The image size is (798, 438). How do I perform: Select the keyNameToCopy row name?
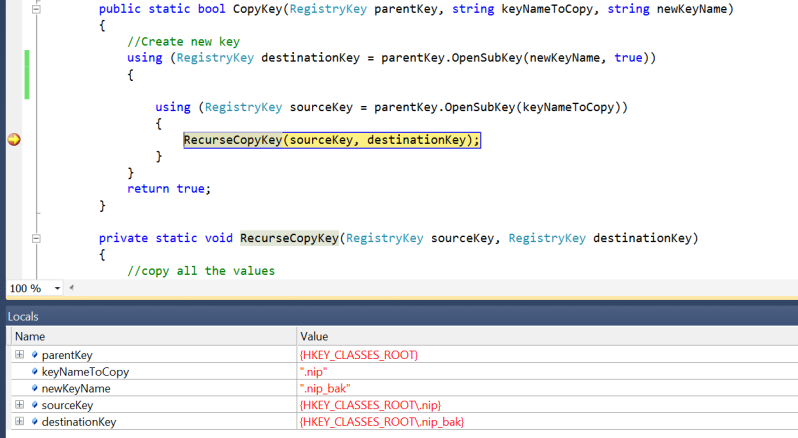[86, 372]
